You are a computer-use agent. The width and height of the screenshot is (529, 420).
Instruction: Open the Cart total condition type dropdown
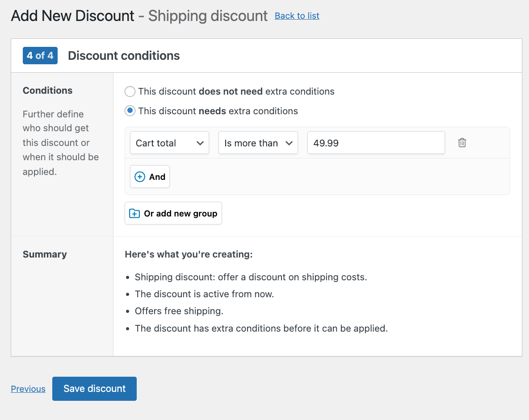tap(169, 143)
